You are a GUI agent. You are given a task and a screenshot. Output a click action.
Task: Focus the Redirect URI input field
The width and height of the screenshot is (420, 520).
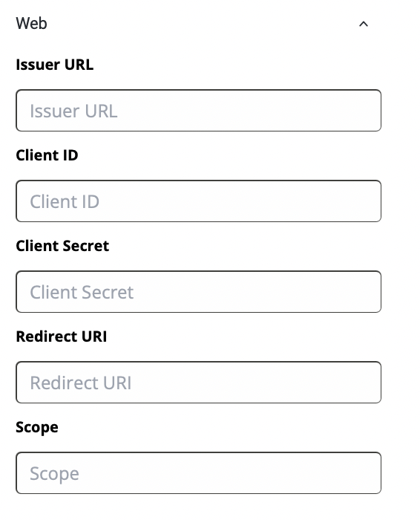click(198, 382)
